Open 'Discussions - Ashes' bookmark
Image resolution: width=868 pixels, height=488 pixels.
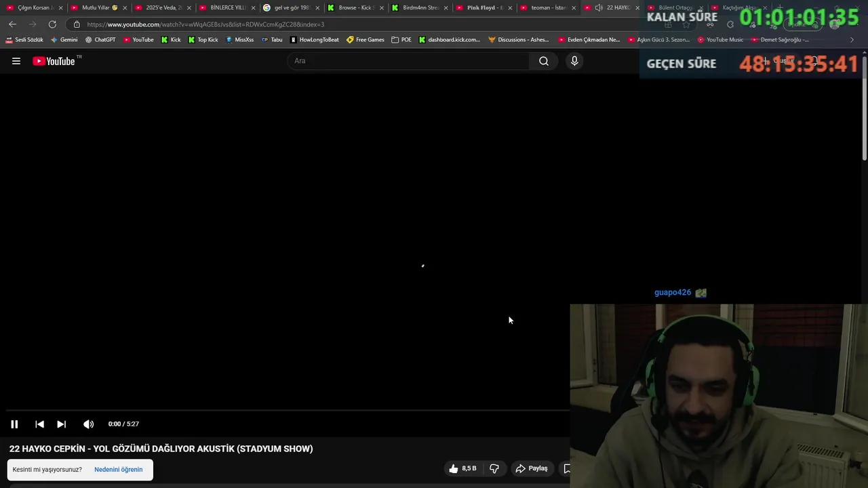tap(519, 40)
